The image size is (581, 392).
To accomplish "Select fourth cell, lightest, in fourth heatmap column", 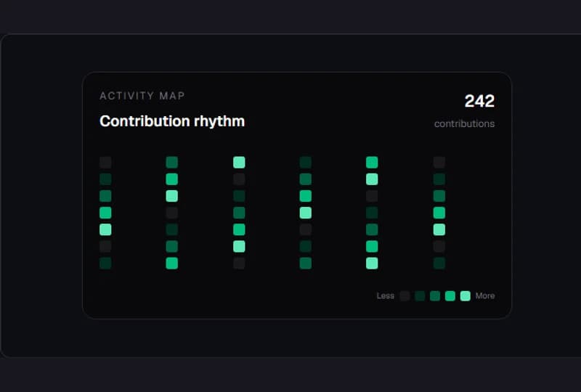I will (x=306, y=213).
